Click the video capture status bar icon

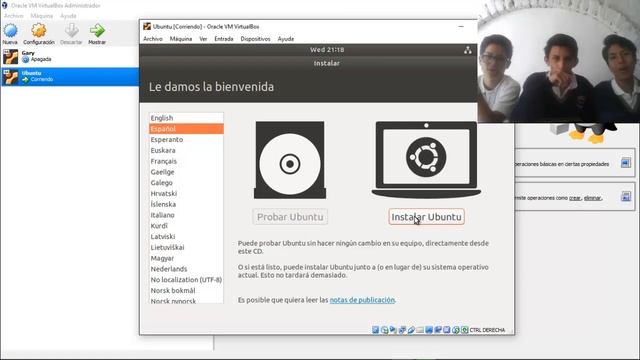pyautogui.click(x=438, y=330)
